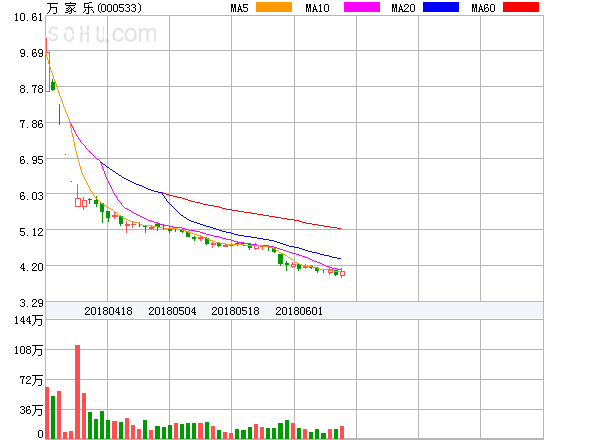This screenshot has height=440, width=600.
Task: Click the 72万 volume axis label
Action: [31, 380]
